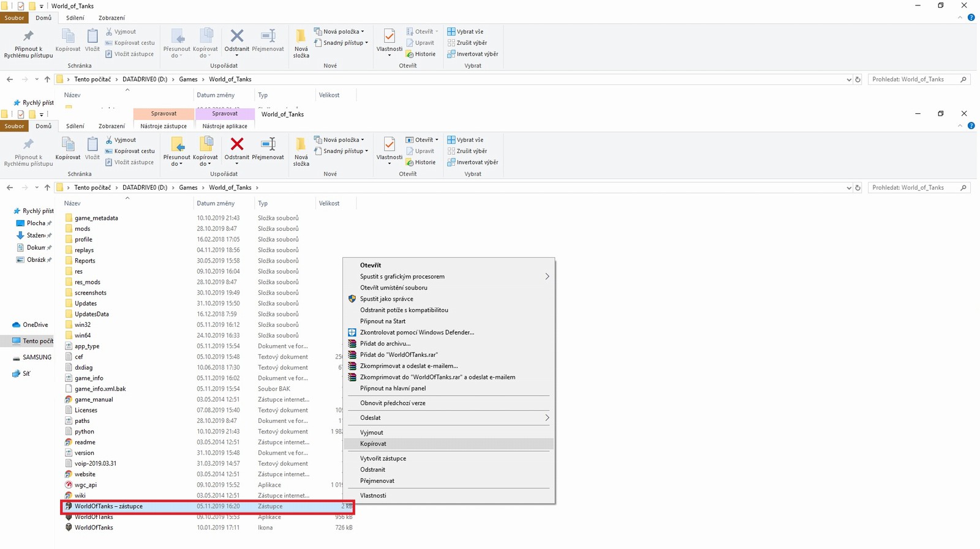Image resolution: width=980 pixels, height=549 pixels.
Task: Click the red Odstranit delete icon in the ribbon
Action: click(x=236, y=144)
